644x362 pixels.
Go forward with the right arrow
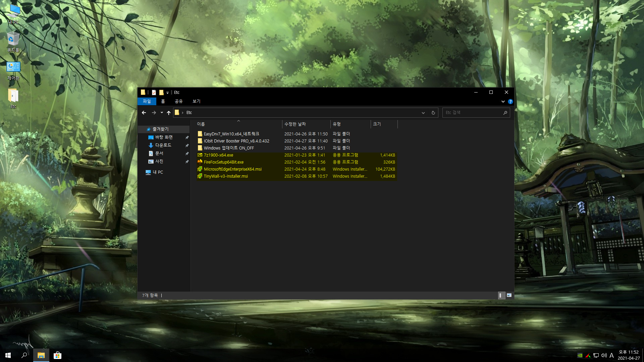(x=154, y=113)
